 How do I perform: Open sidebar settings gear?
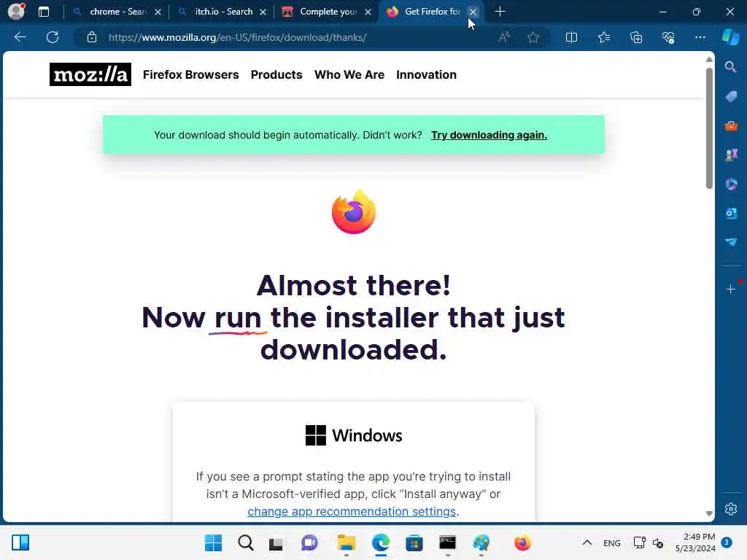pyautogui.click(x=731, y=508)
